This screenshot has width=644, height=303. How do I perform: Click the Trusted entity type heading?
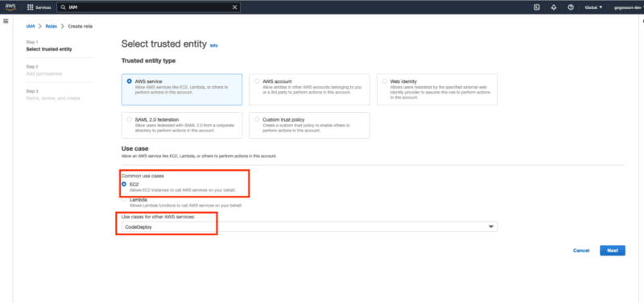tap(148, 61)
